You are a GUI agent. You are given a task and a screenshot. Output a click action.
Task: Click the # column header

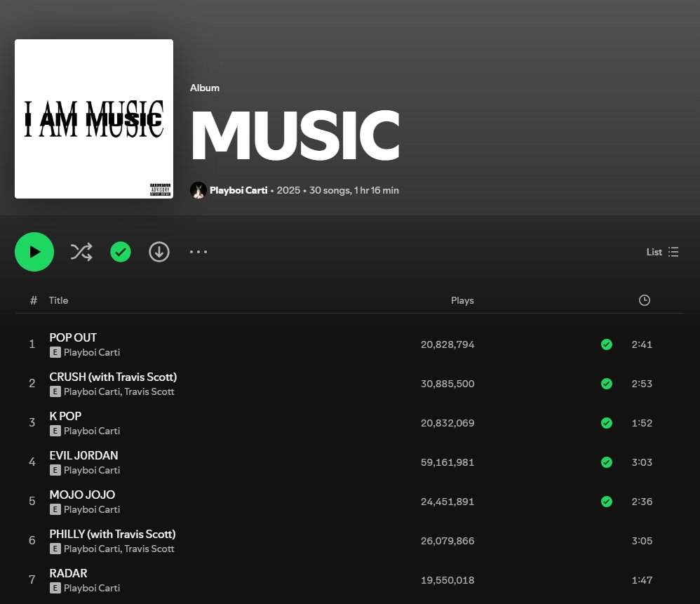(34, 300)
